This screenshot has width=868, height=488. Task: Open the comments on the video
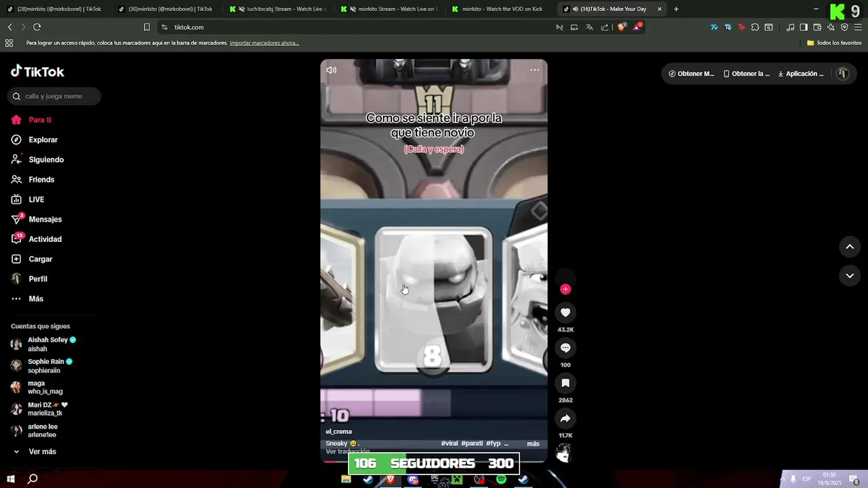click(566, 348)
